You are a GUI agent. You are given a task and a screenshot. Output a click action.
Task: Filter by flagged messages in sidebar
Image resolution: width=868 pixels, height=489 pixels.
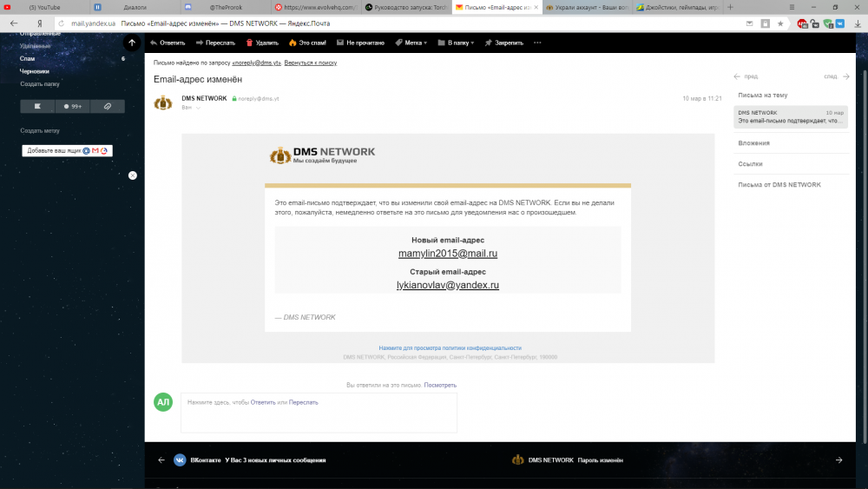37,106
